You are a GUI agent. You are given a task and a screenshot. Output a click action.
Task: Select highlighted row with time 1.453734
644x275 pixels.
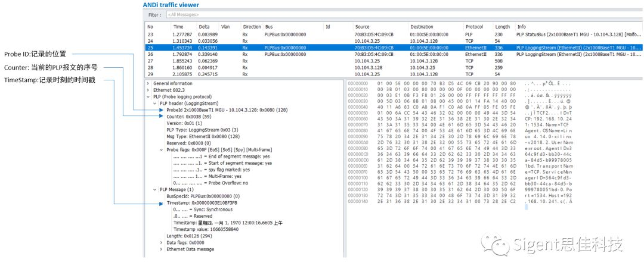[394, 48]
